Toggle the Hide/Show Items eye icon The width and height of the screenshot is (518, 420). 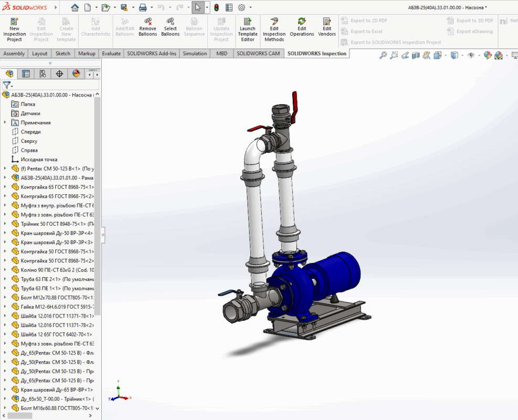471,55
